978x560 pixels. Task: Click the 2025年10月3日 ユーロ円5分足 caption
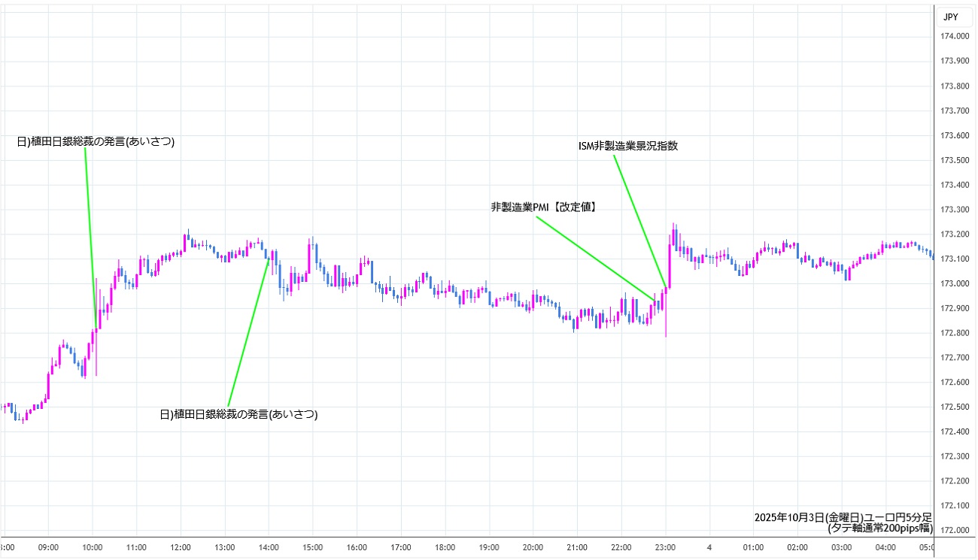tap(843, 517)
